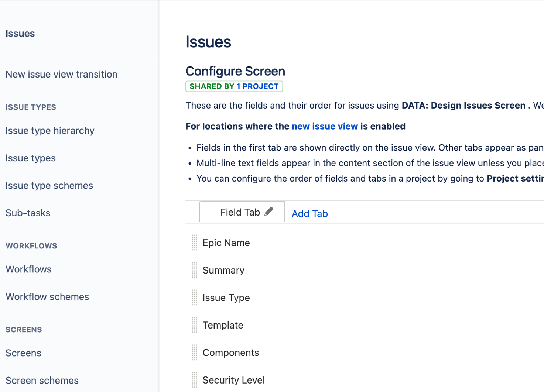Click the drag handle beside Issue Type
The width and height of the screenshot is (544, 392).
coord(194,298)
